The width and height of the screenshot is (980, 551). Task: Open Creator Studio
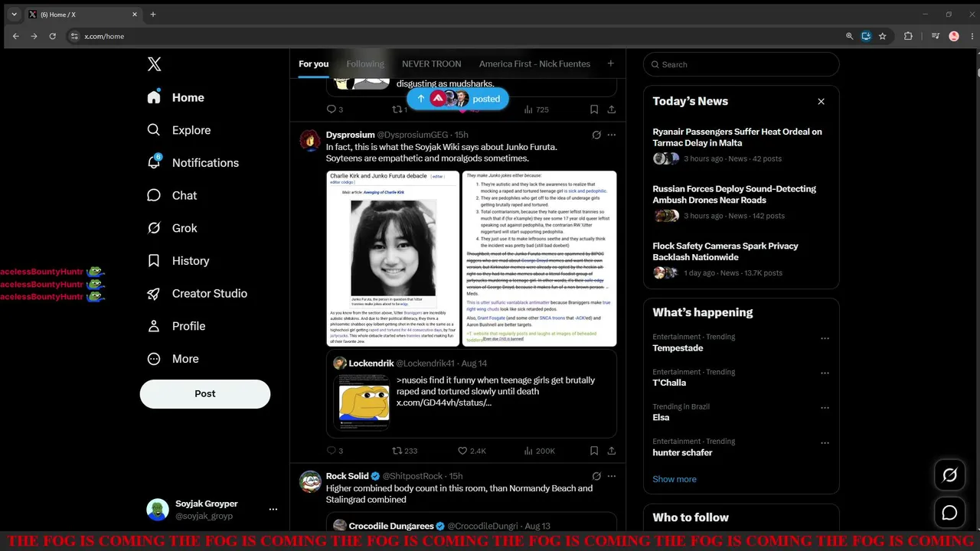[x=198, y=293]
